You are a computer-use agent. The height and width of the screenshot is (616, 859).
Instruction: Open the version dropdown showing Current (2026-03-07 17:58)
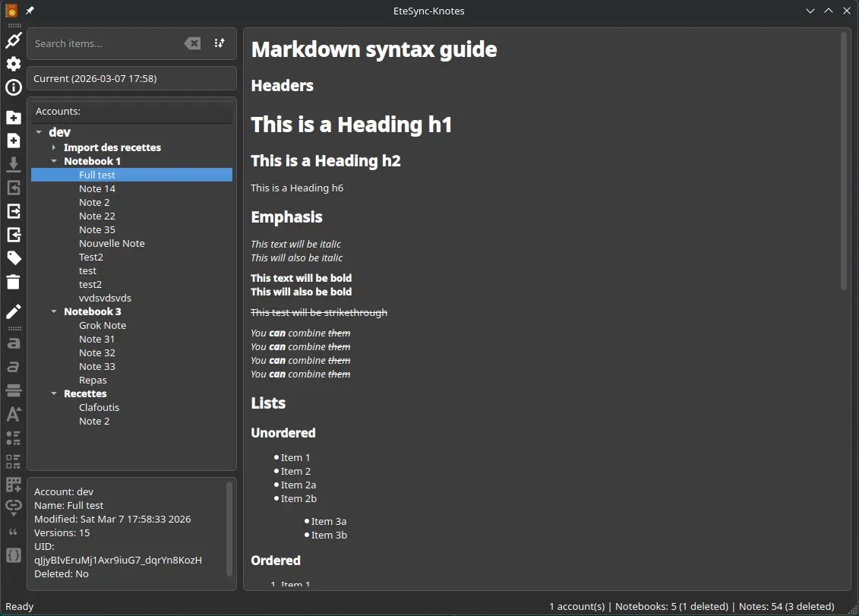point(132,78)
